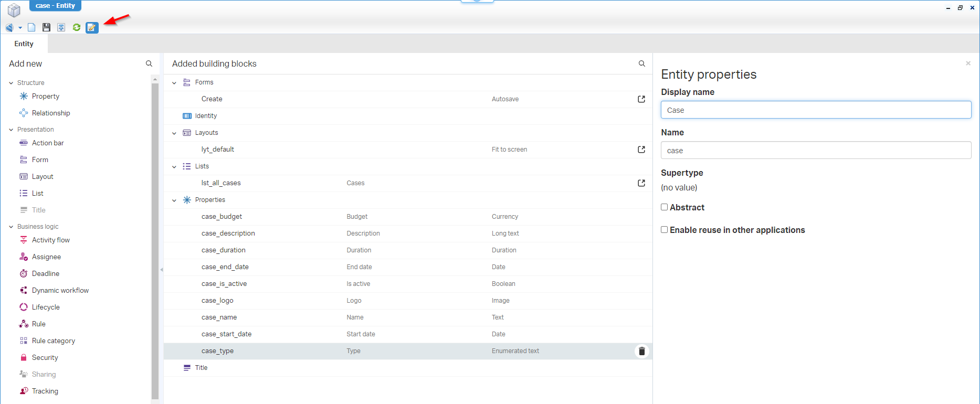Check Enable reuse in other applications
This screenshot has height=404, width=980.
[x=665, y=230]
